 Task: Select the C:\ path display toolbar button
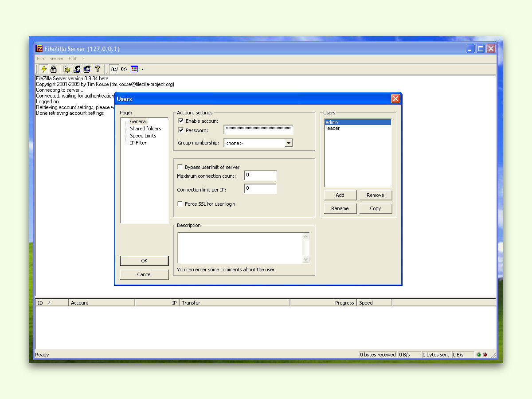point(124,69)
